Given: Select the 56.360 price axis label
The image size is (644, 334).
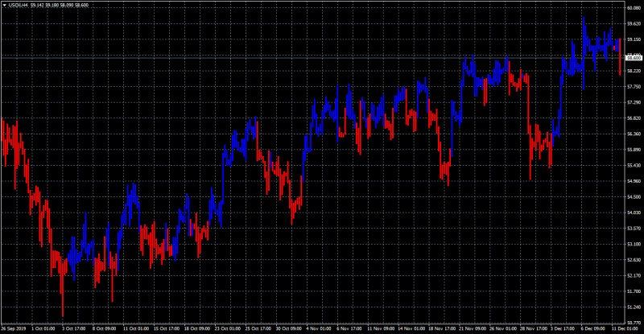Looking at the screenshot, I should 634,134.
